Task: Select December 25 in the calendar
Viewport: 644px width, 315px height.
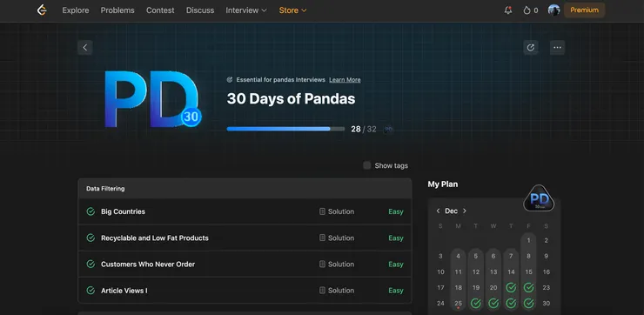Action: click(x=458, y=304)
